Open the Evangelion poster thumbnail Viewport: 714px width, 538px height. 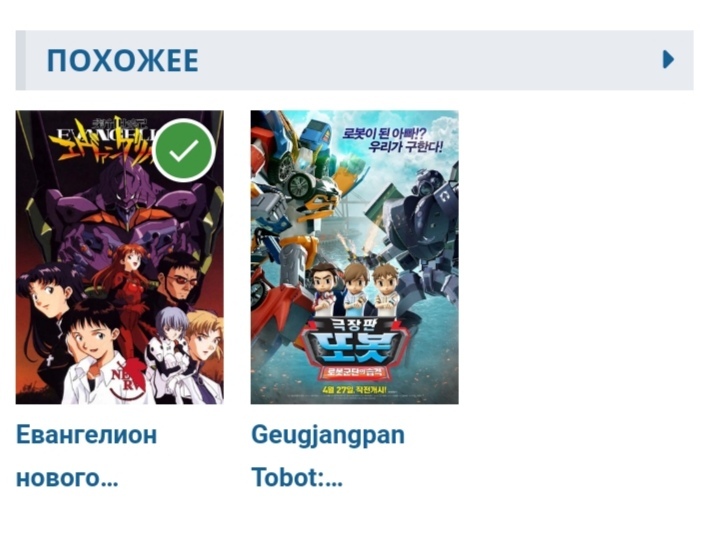pos(120,257)
